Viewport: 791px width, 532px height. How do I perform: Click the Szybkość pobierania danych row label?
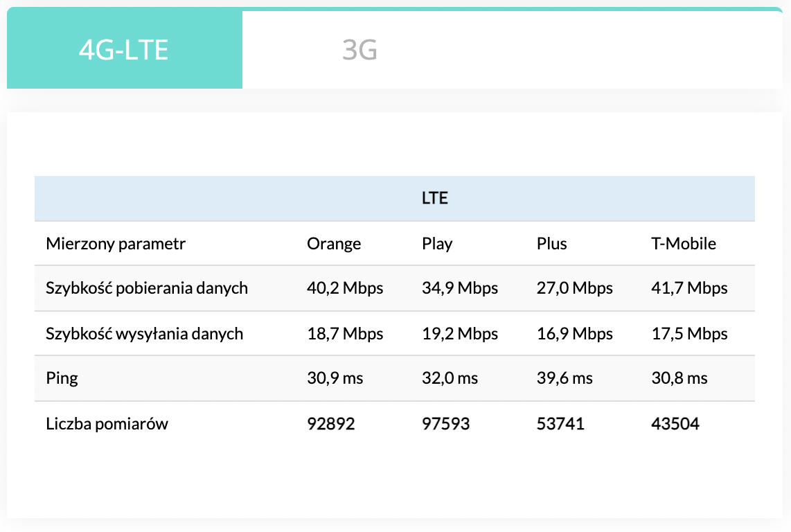click(147, 288)
